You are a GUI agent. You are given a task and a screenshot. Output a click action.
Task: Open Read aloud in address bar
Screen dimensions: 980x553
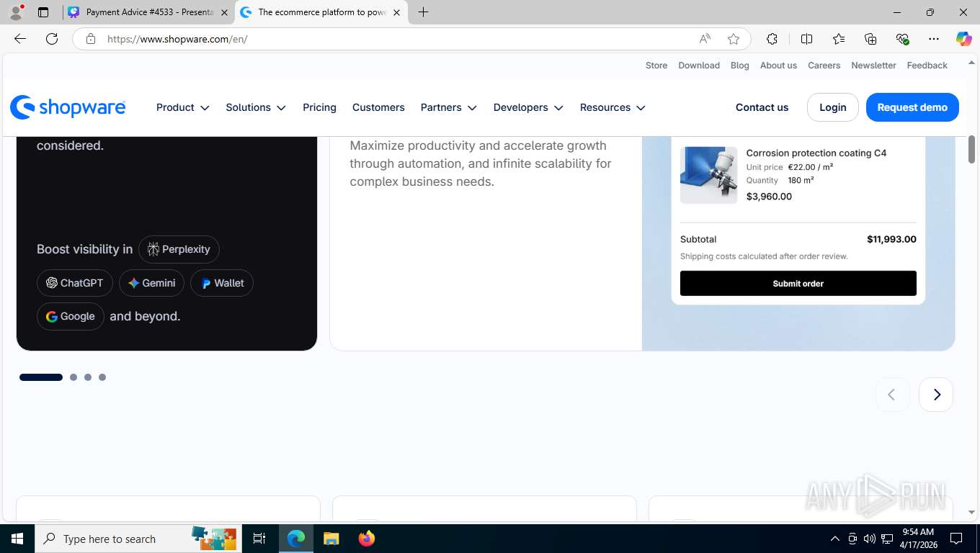tap(705, 39)
